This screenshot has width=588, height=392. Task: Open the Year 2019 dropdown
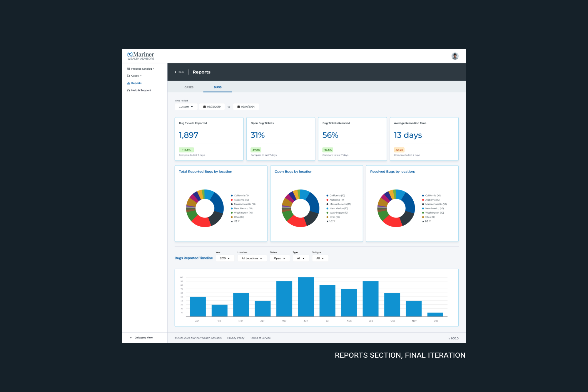pos(225,258)
